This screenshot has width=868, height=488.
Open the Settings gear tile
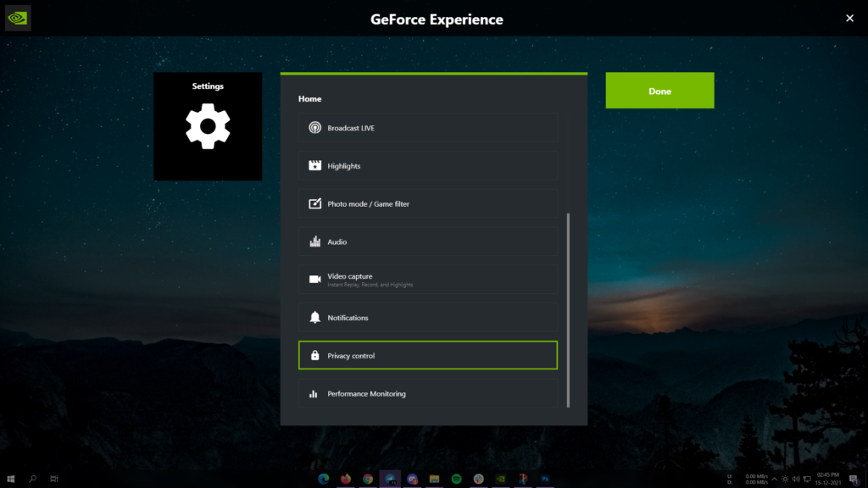pos(208,127)
